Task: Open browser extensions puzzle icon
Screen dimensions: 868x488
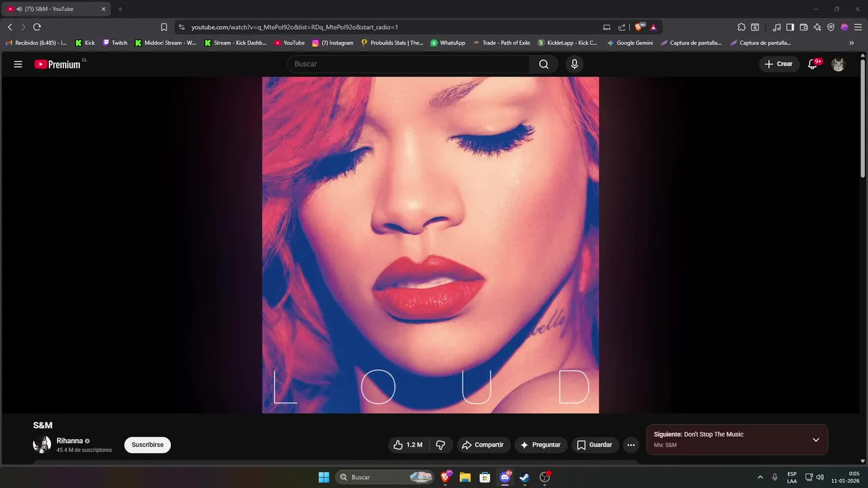Action: click(x=741, y=27)
